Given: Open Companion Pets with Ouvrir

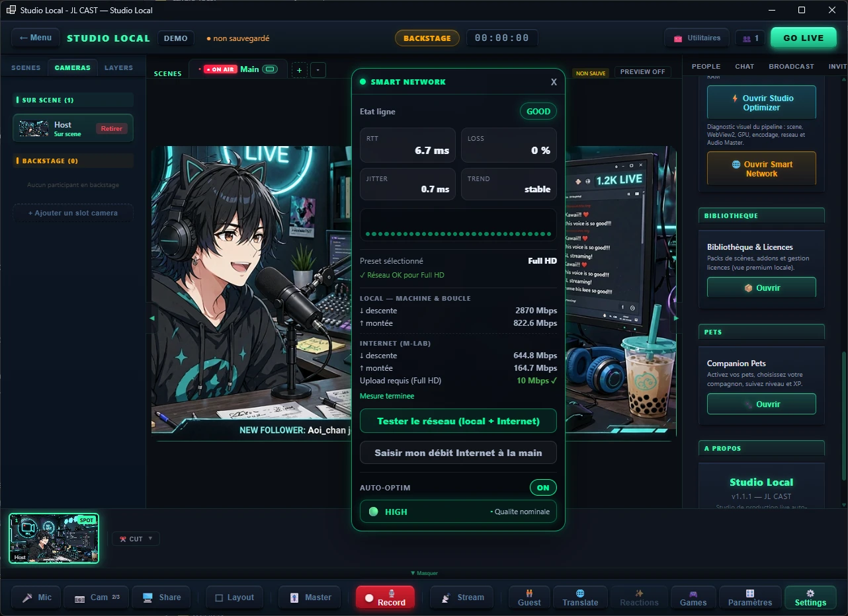Looking at the screenshot, I should click(761, 404).
